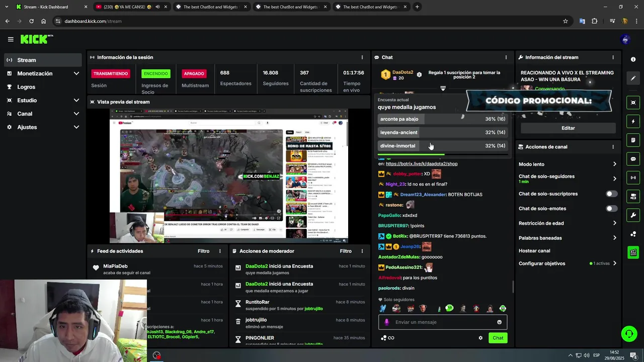Click the info icon in the right sidebar
The image size is (644, 362).
click(x=633, y=59)
